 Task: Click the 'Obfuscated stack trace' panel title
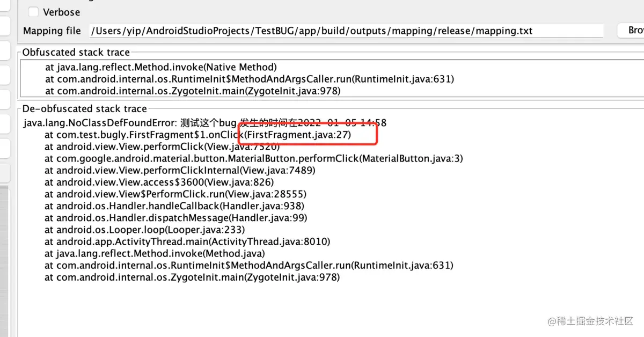click(x=76, y=52)
